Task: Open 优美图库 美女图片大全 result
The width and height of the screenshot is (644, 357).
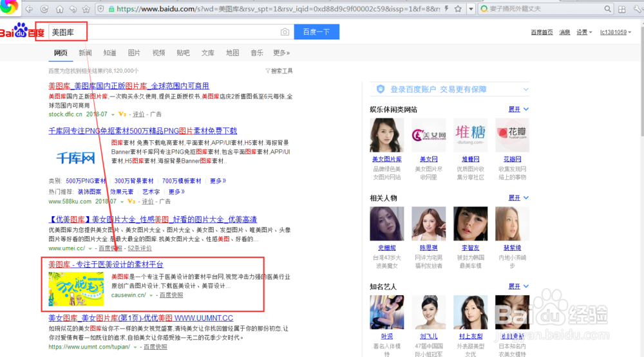Action: coord(153,219)
